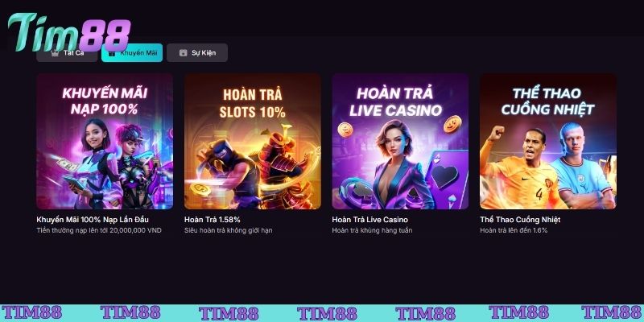Click the Thể Thao Cuồng Nhiệt title text
This screenshot has height=322, width=644.
coord(520,220)
